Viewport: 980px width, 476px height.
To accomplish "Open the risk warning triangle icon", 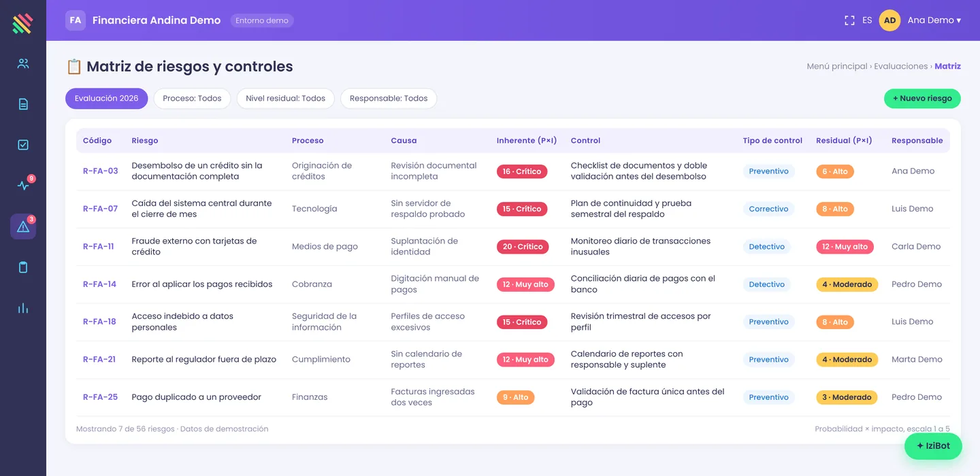I will pyautogui.click(x=23, y=226).
